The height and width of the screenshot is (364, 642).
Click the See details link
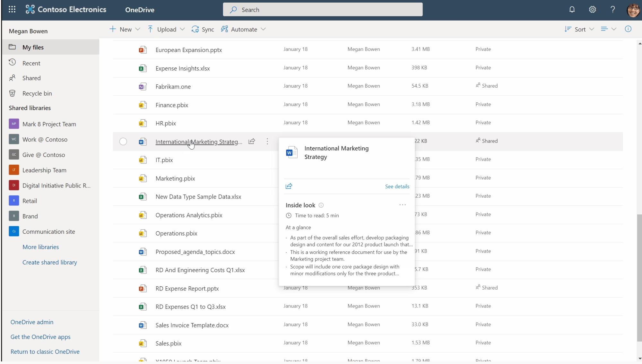(x=397, y=186)
